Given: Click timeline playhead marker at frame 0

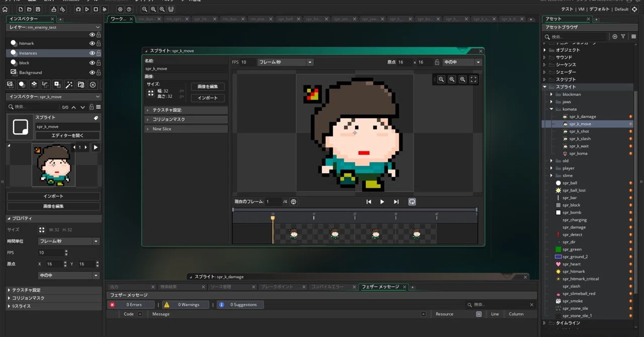Looking at the screenshot, I should (273, 218).
